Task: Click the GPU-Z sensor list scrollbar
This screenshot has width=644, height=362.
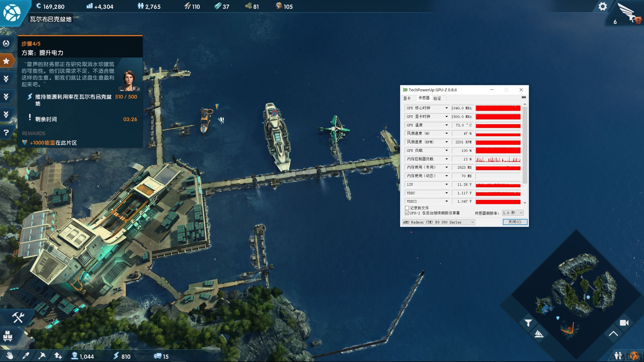Action: 525,145
